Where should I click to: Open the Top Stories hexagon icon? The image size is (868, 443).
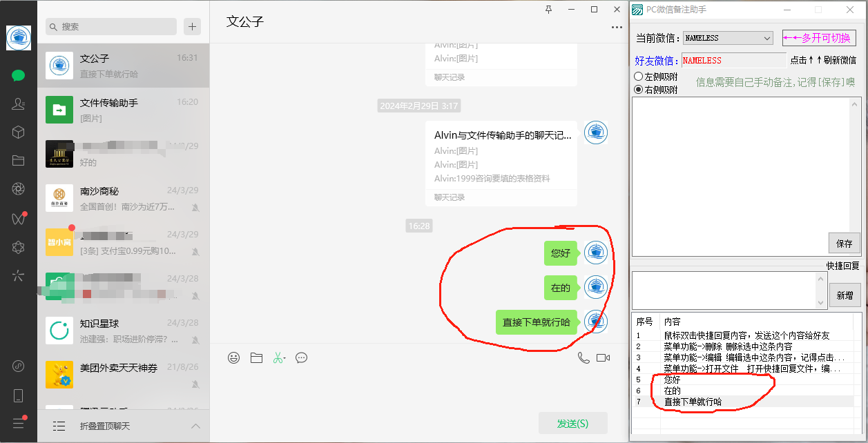tap(19, 247)
